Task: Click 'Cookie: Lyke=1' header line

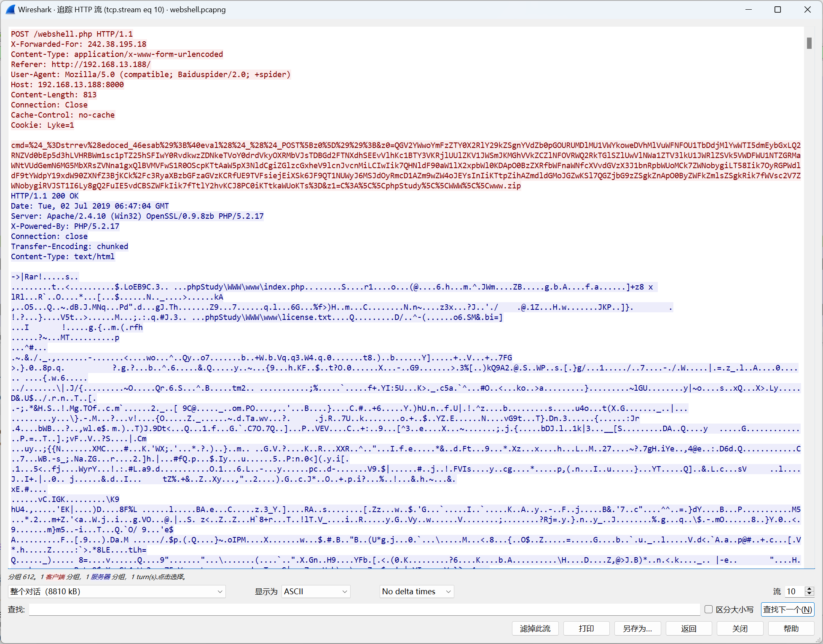Action: pyautogui.click(x=43, y=125)
